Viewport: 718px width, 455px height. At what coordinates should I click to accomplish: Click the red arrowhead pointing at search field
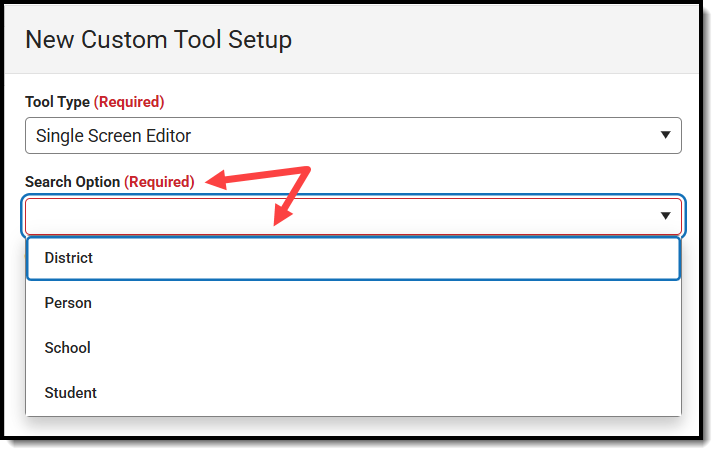(x=282, y=214)
